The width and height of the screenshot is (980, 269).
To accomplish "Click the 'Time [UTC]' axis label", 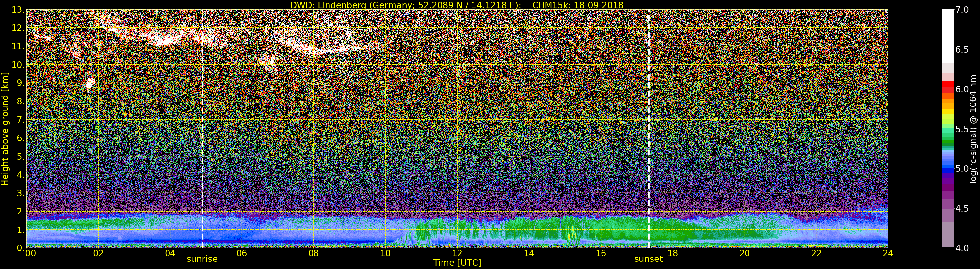I will [457, 263].
